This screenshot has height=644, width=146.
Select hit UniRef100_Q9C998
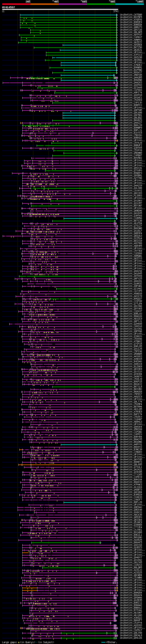(131, 113)
